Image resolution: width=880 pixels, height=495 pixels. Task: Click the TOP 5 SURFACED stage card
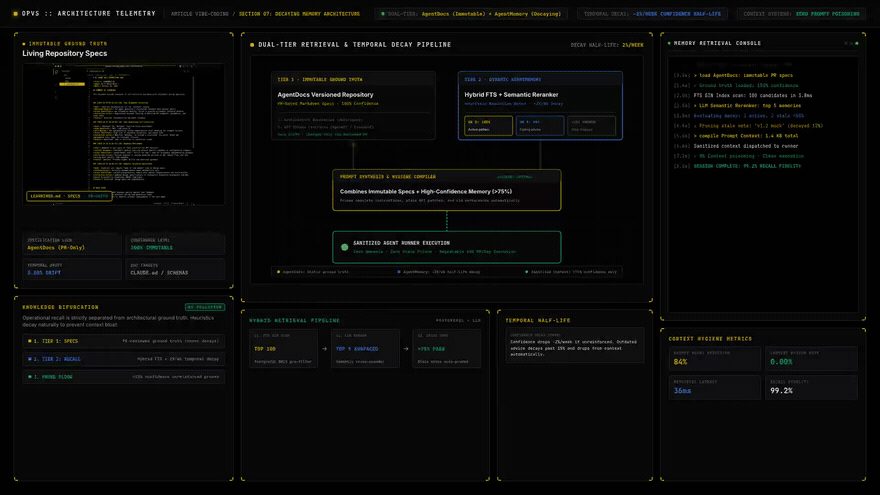point(365,349)
